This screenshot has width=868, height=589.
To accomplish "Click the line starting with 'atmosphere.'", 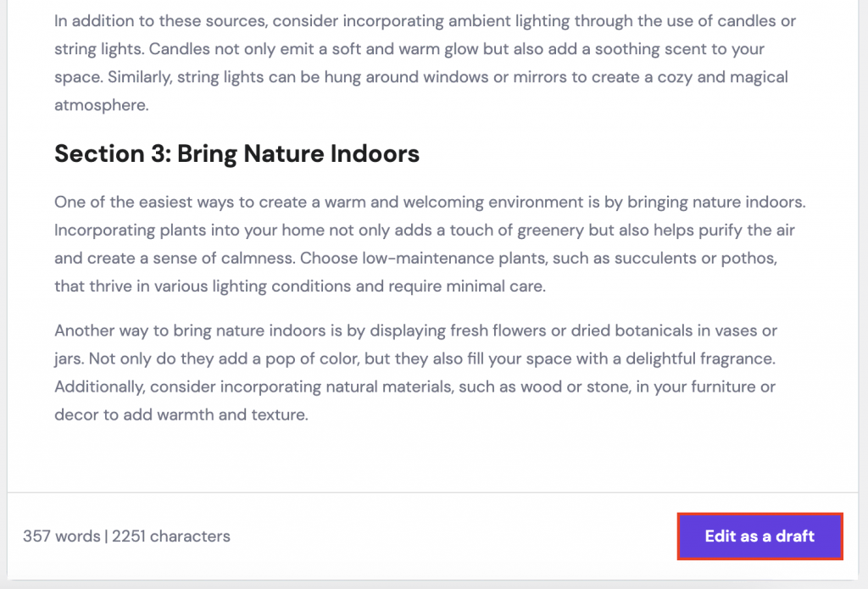I will click(101, 106).
